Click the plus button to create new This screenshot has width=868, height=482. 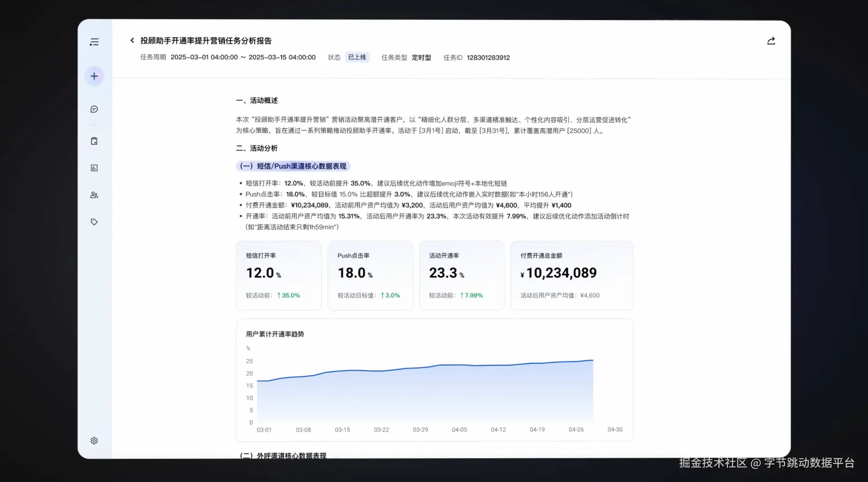coord(94,76)
